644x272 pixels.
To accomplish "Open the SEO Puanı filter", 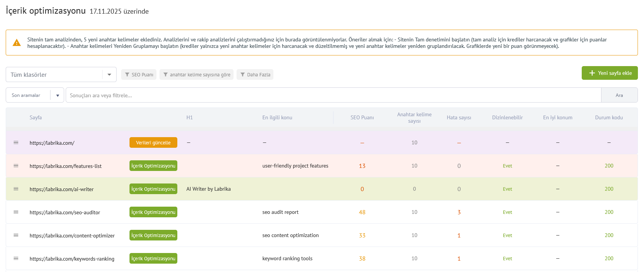I will pos(139,74).
